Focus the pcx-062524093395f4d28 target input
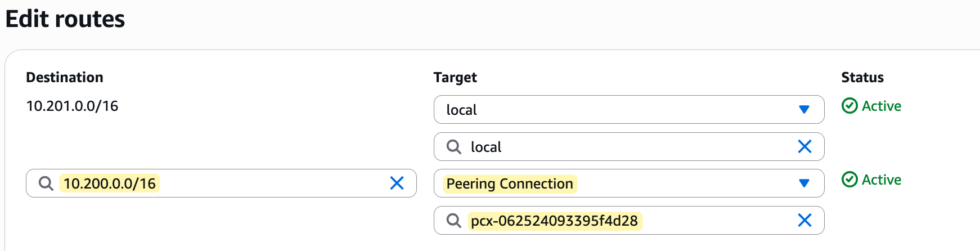Viewport: 980px width, 251px height. [x=629, y=221]
